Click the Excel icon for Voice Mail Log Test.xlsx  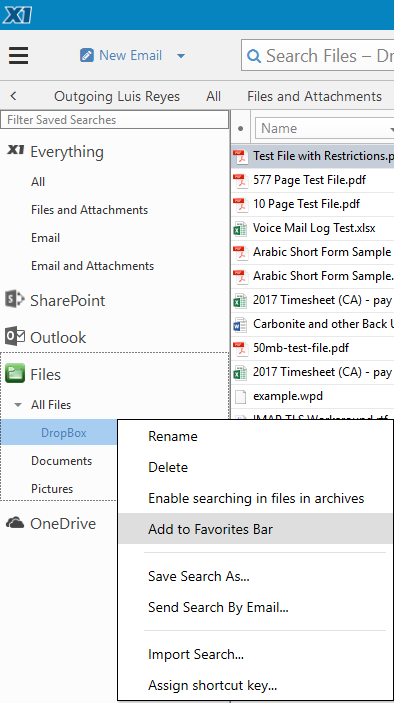pos(241,228)
